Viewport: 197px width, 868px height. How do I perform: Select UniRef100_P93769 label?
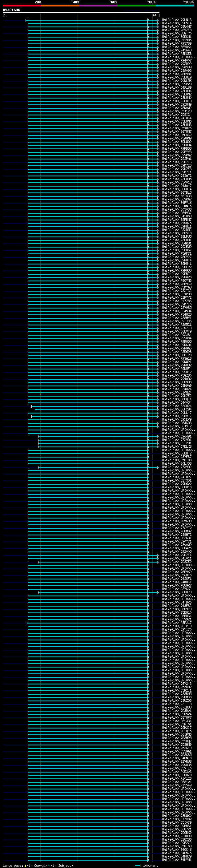coord(176,43)
